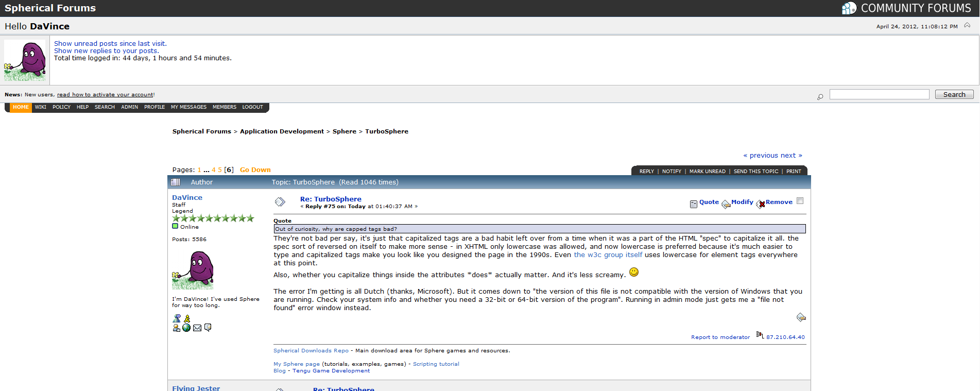Image resolution: width=980 pixels, height=391 pixels.
Task: Click REPLY in the topic toolbar
Action: pyautogui.click(x=646, y=172)
